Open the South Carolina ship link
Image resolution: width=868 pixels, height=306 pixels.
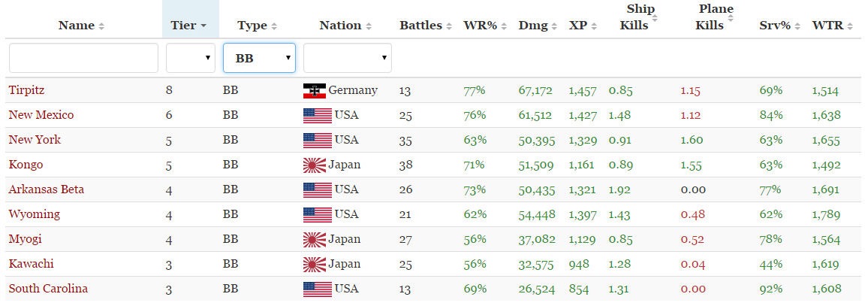[48, 289]
